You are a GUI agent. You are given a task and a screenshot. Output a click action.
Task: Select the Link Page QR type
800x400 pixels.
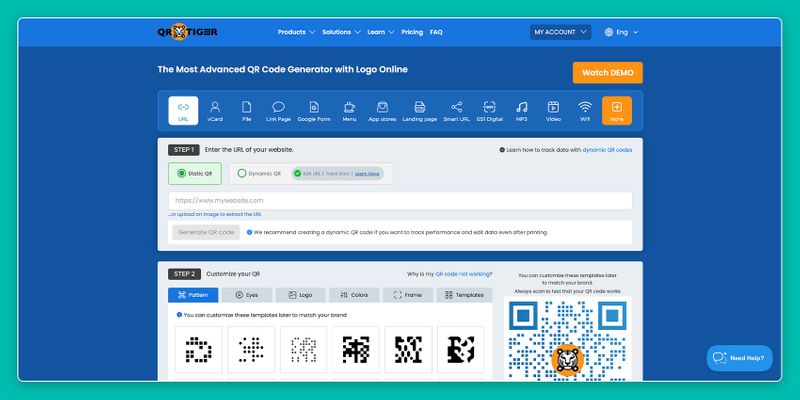click(278, 111)
